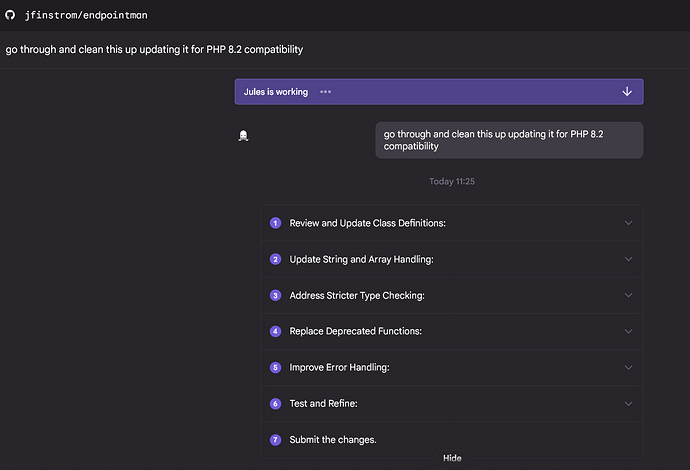Select Replace Deprecated Functions step text

(356, 331)
